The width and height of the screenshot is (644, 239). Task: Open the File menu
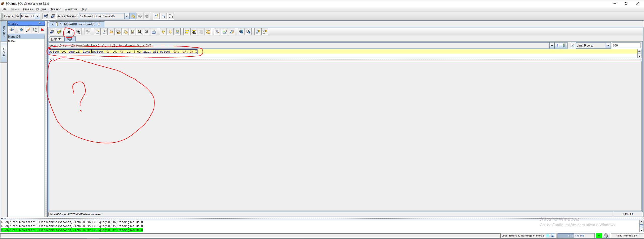pos(4,9)
